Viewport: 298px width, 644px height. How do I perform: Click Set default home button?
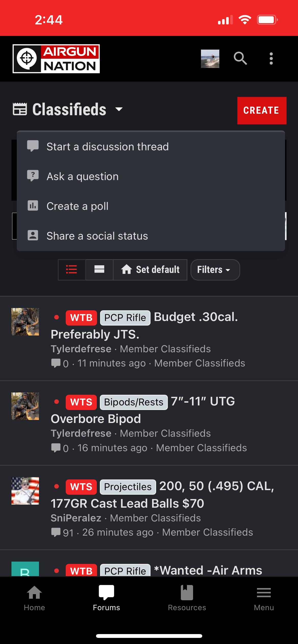[x=150, y=270]
